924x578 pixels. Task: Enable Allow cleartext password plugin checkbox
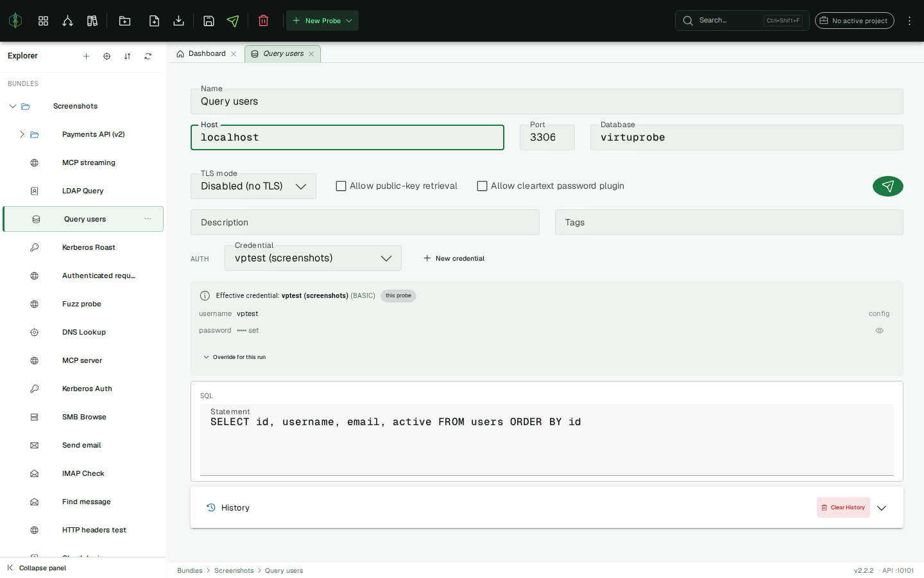(483, 186)
